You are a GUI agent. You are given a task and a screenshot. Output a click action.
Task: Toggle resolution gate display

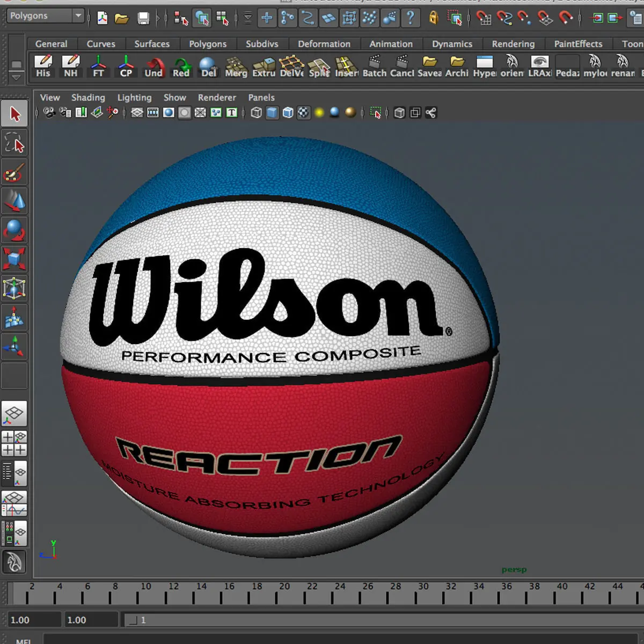pos(169,113)
